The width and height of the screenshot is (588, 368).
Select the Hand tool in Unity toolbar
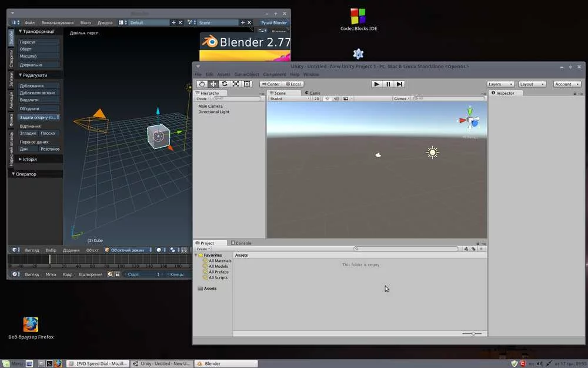coord(202,84)
